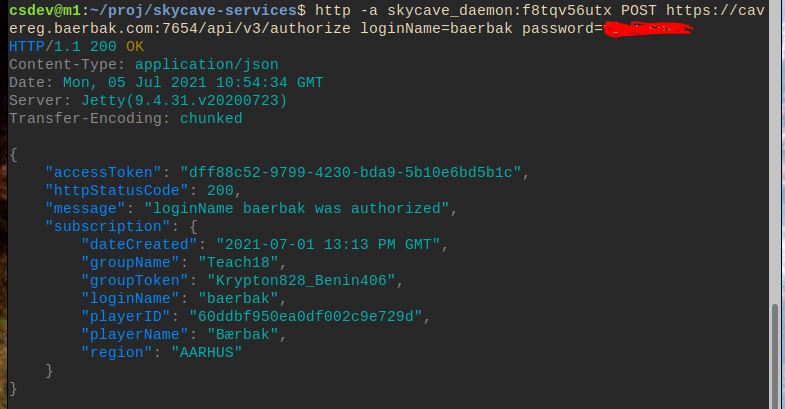785x409 pixels.
Task: Click the application/json content type value
Action: (x=206, y=64)
